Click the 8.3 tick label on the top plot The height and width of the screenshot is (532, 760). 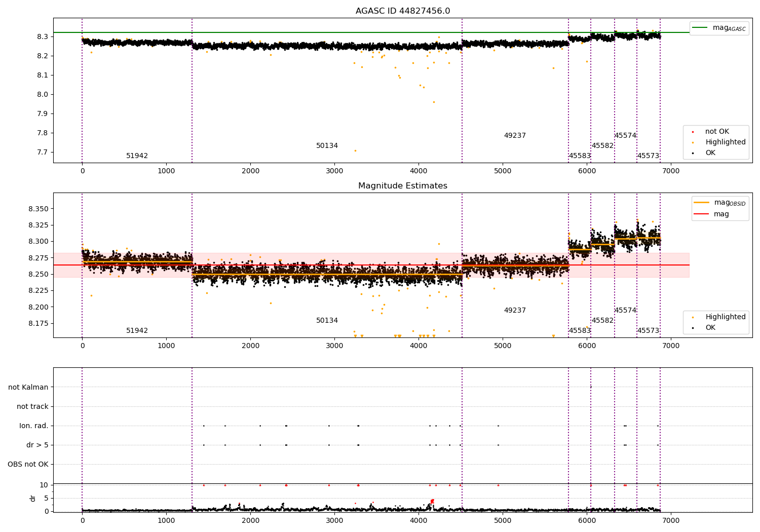[43, 37]
